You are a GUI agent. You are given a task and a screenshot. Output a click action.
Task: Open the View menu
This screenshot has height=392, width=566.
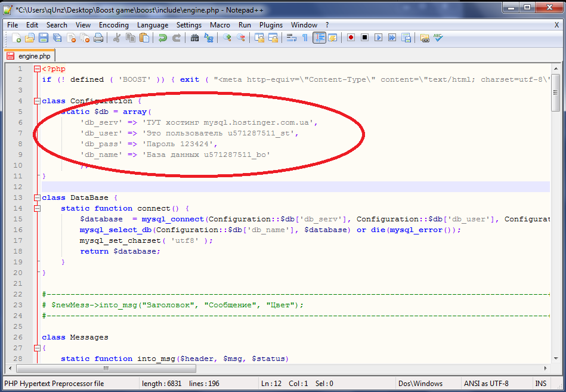coord(83,25)
